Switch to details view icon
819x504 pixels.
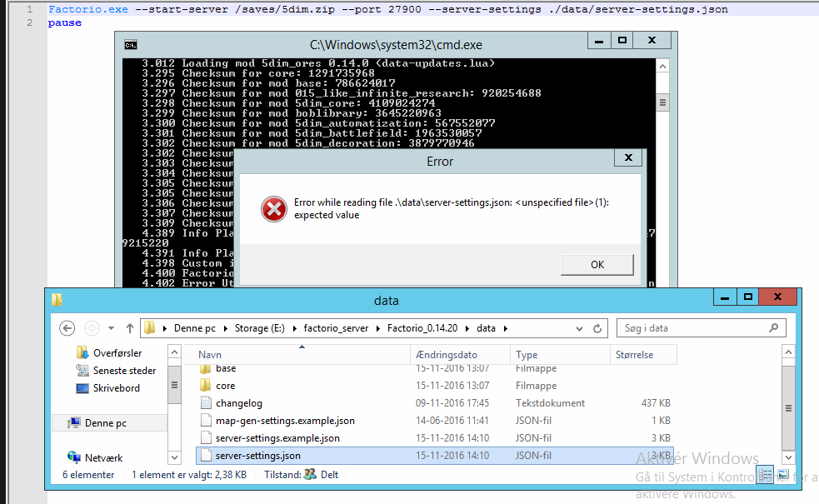pos(765,475)
